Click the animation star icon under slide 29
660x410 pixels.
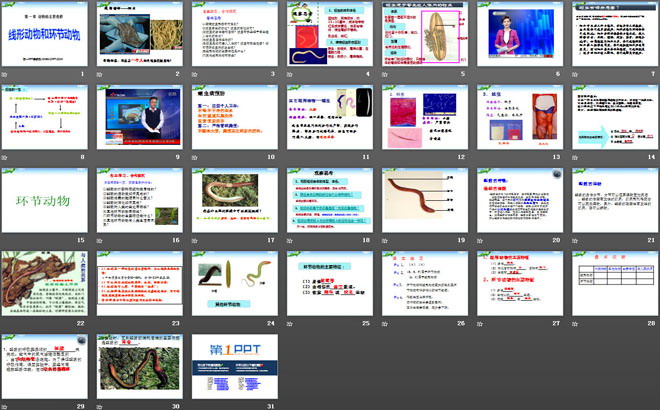[x=6, y=407]
